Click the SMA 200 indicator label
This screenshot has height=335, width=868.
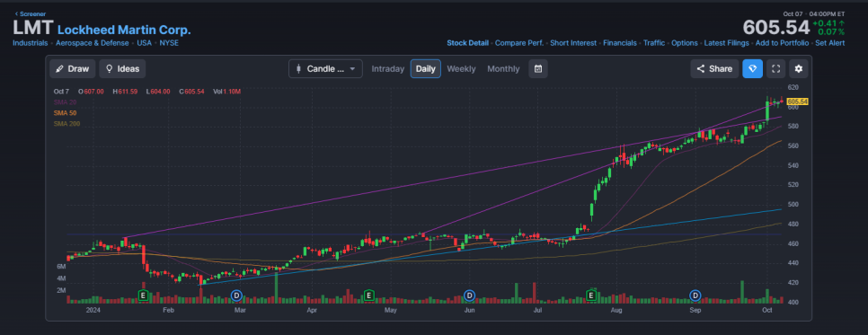(66, 124)
